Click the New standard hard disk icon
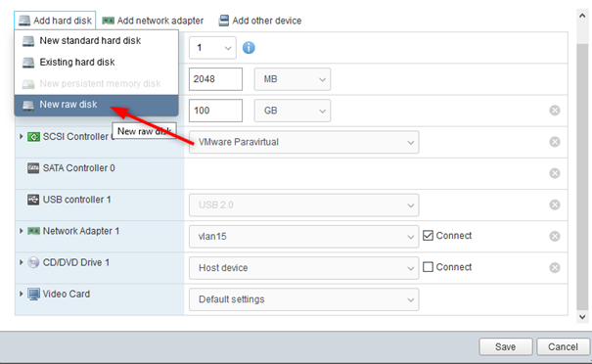The height and width of the screenshot is (364, 592). pyautogui.click(x=28, y=41)
